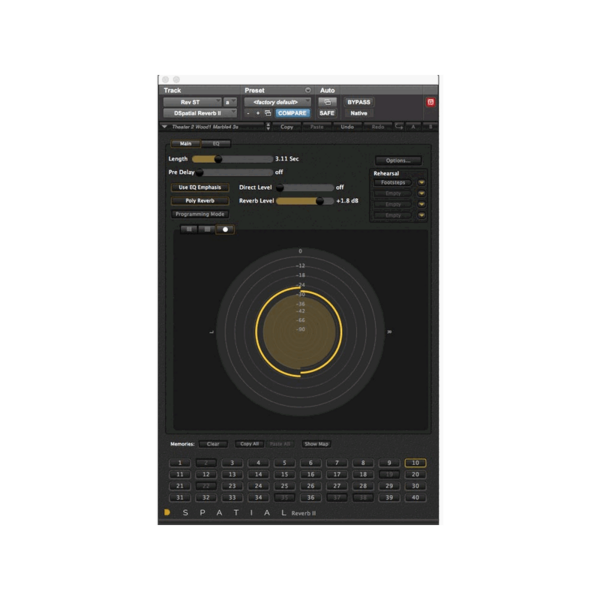
Task: Recall memory slot 31
Action: click(x=180, y=497)
